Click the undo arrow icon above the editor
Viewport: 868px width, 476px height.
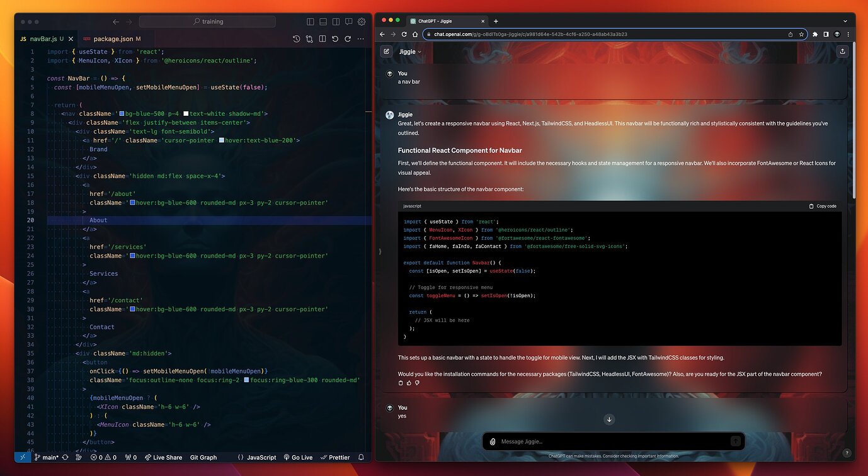(335, 38)
